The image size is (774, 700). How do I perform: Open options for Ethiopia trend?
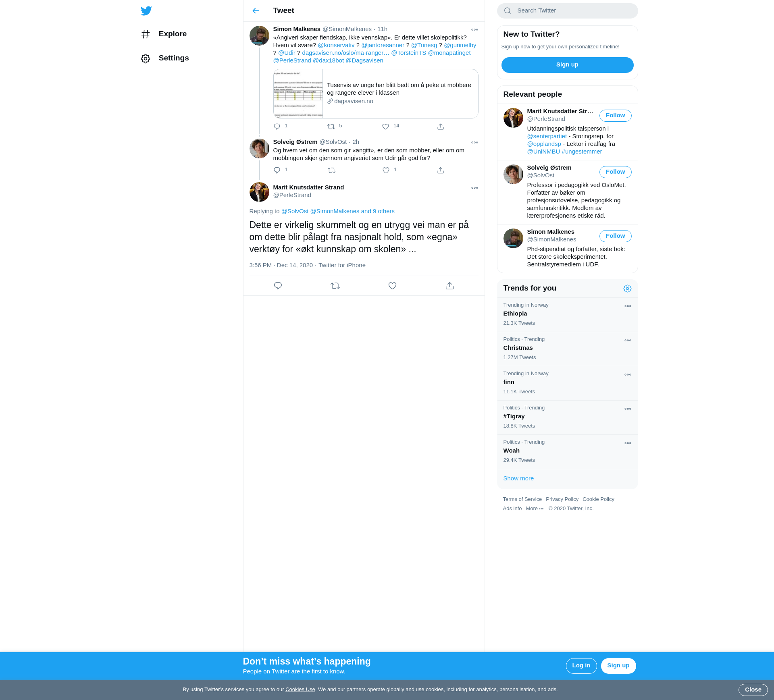(x=628, y=306)
